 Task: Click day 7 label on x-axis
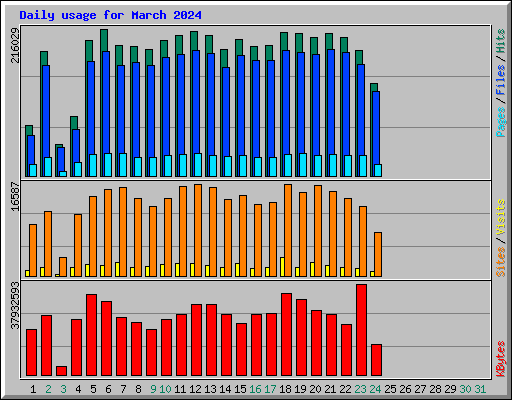click(x=123, y=389)
